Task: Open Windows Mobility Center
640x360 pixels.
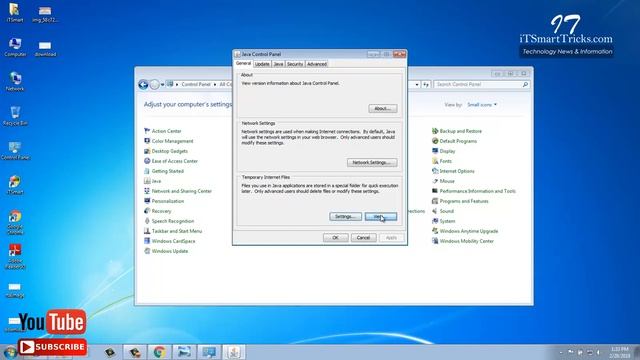Action: click(463, 241)
